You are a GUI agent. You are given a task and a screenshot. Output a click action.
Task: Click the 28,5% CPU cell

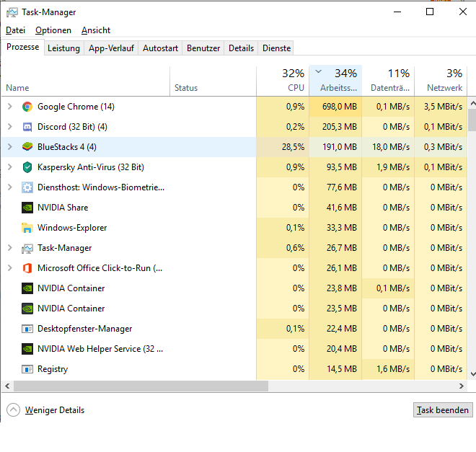point(283,147)
